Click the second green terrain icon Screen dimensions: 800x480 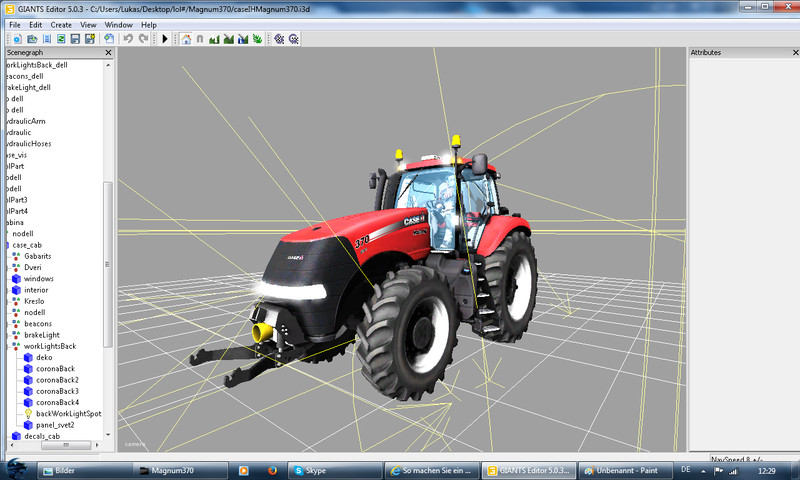[229, 39]
